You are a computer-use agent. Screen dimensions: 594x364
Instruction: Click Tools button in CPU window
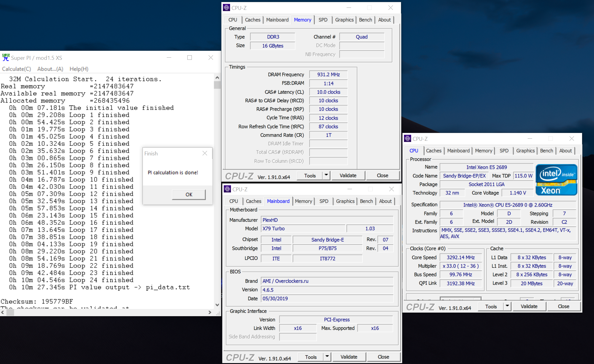click(x=491, y=306)
